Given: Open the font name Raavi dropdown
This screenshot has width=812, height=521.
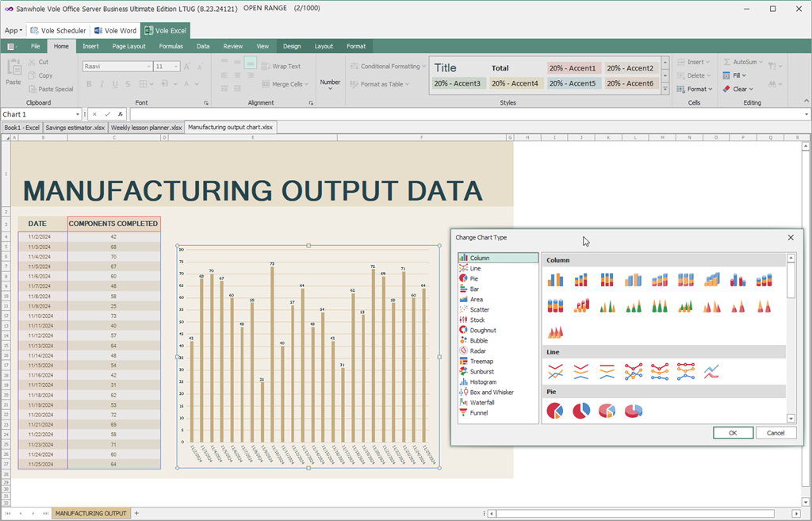Looking at the screenshot, I should click(x=149, y=67).
